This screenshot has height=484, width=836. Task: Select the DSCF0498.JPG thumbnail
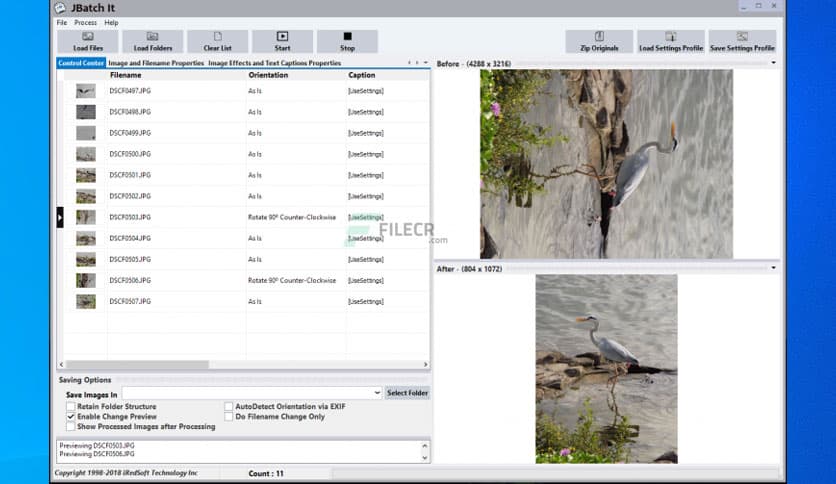(86, 112)
